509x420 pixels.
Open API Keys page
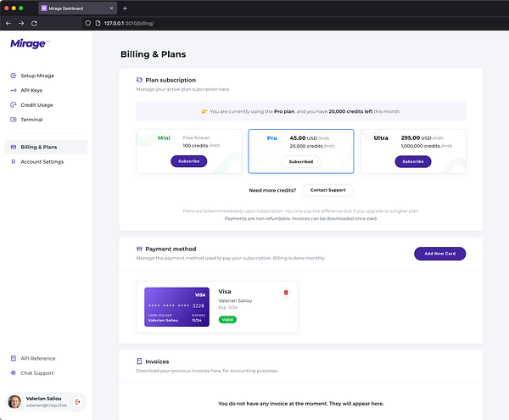[46, 90]
